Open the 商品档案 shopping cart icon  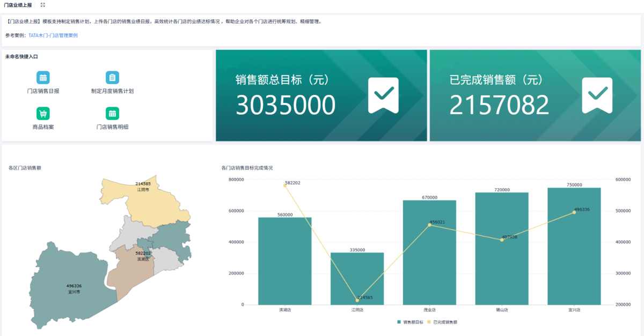click(43, 114)
